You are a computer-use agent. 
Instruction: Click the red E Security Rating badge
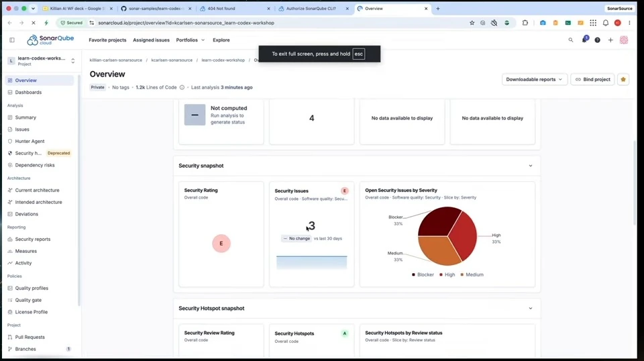click(x=221, y=244)
